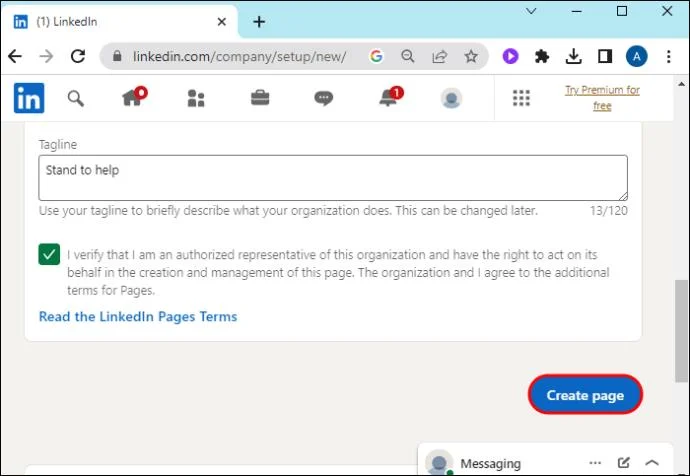This screenshot has height=476, width=690.
Task: Open LinkedIn search magnifier icon
Action: coord(75,99)
